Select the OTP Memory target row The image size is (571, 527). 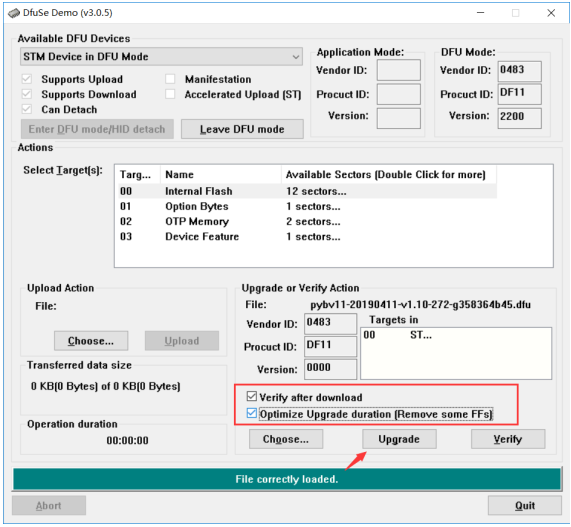point(308,221)
